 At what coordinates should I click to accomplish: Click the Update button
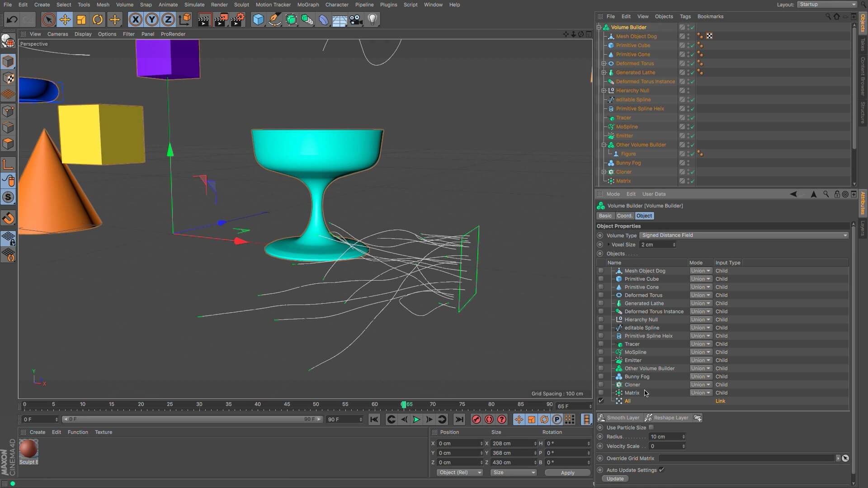pos(615,479)
